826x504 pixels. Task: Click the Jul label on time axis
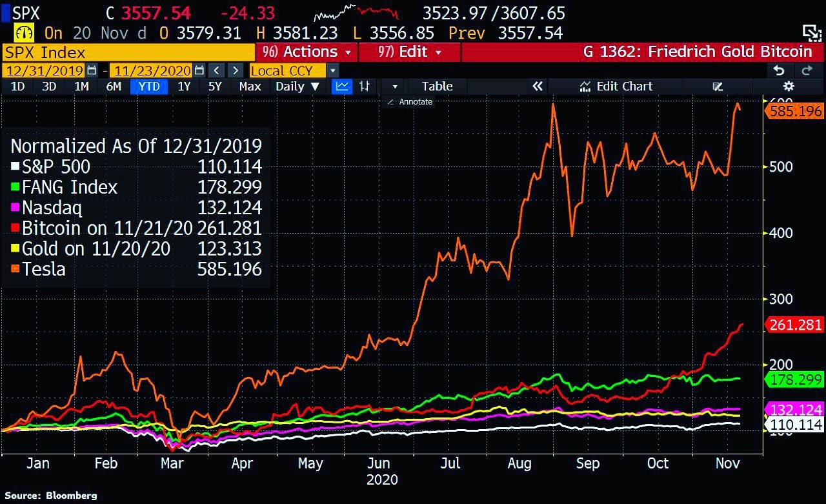pos(450,464)
